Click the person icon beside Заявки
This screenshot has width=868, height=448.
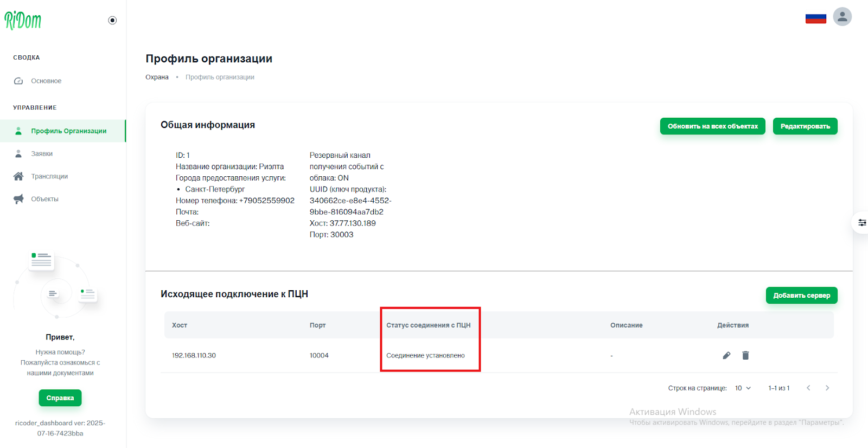18,153
